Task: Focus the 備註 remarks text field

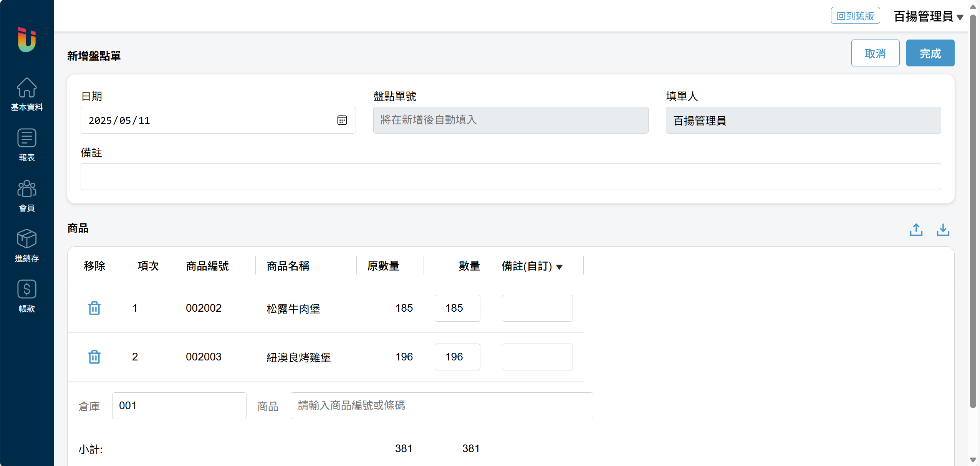Action: [x=510, y=177]
